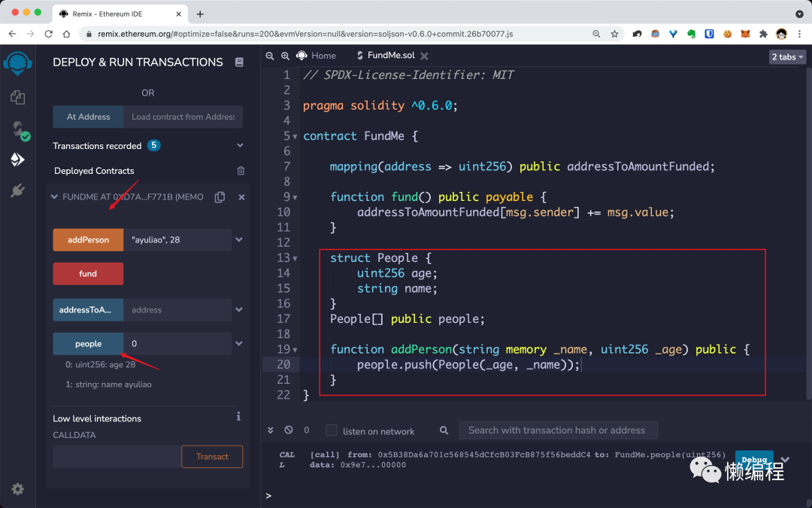Go to browser home page icon
Image resolution: width=812 pixels, height=508 pixels.
pyautogui.click(x=66, y=34)
